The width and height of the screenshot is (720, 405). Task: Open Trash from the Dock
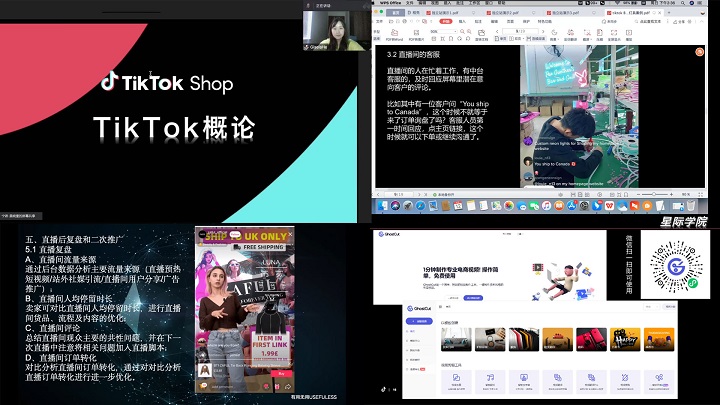click(691, 206)
